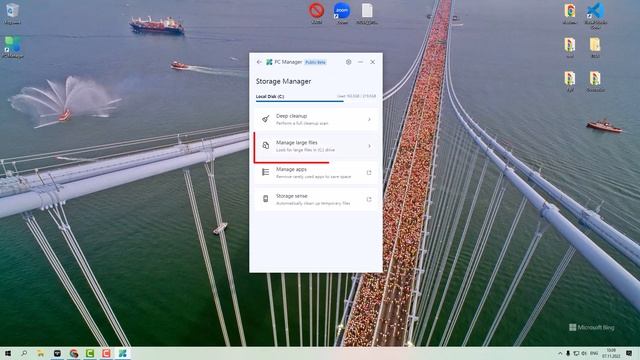The image size is (640, 360).
Task: Select Recycle Bin desktop icon
Action: coord(12,13)
